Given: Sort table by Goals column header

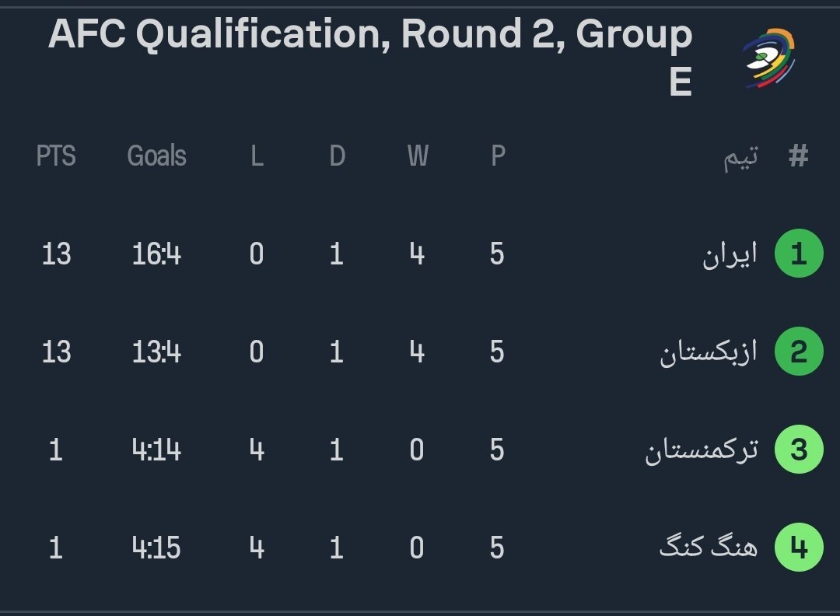Looking at the screenshot, I should (x=156, y=156).
